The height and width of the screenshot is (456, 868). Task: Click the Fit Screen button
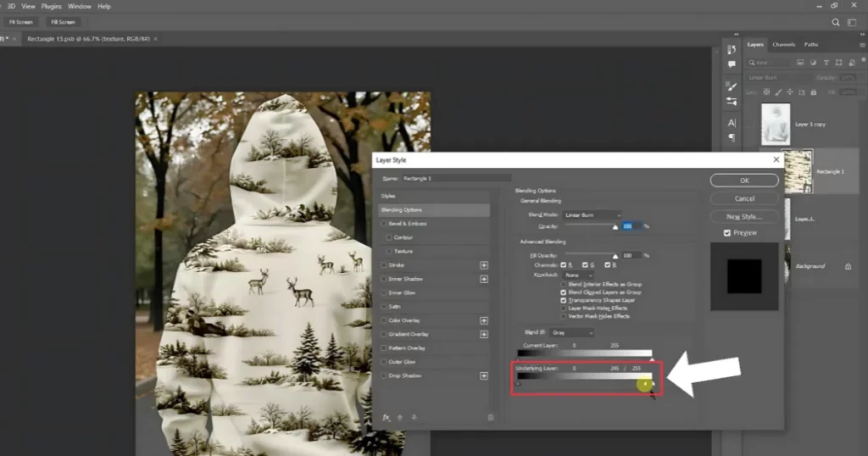[21, 22]
